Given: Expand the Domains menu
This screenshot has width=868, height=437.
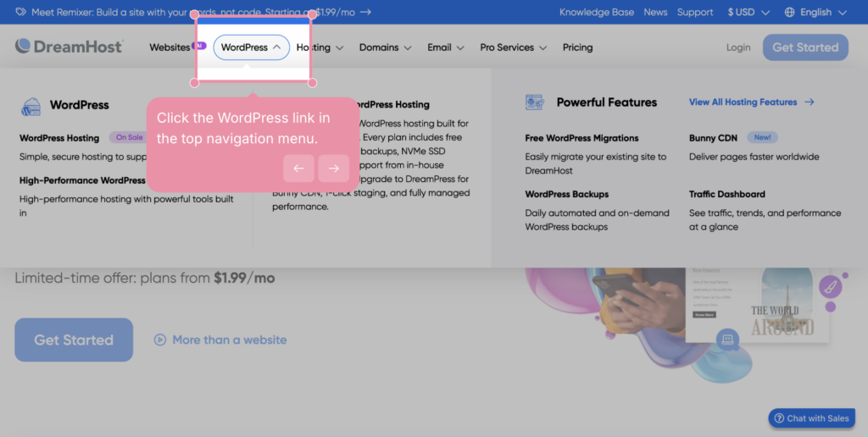Looking at the screenshot, I should tap(386, 47).
